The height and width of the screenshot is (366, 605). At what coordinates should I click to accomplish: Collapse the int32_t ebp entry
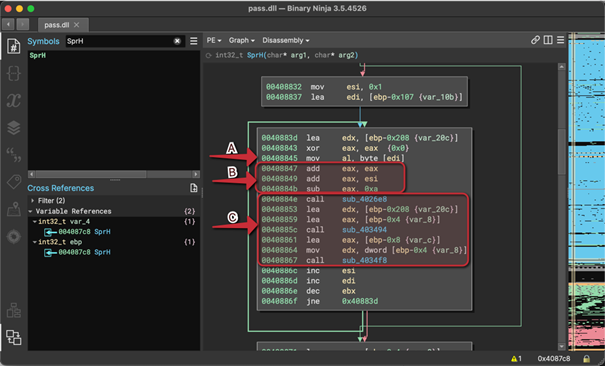click(x=35, y=242)
